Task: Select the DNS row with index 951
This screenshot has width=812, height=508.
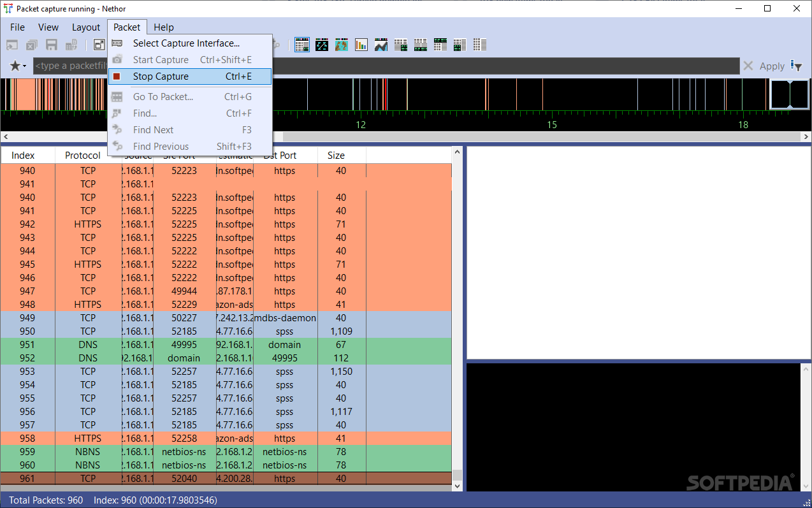Action: (226, 345)
